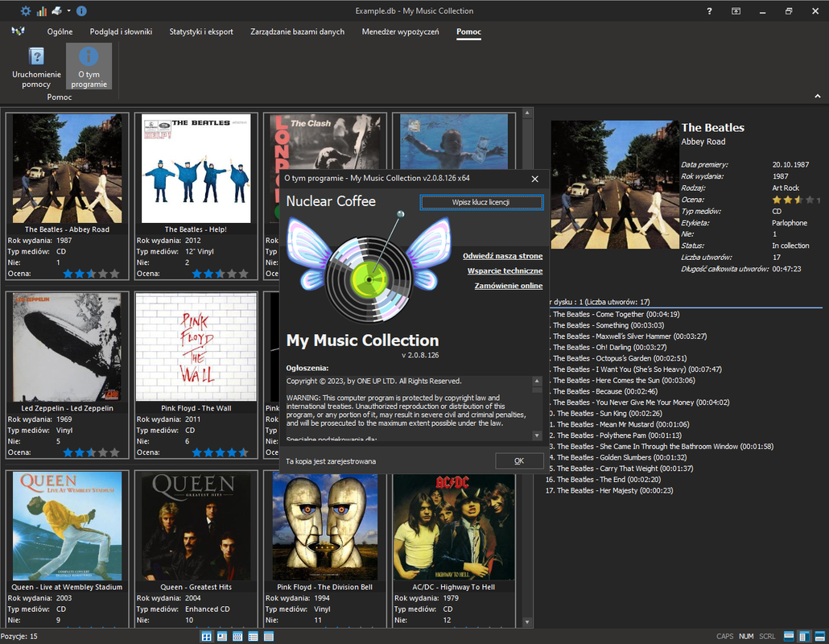
Task: Switch to Zarządzanie bazami danych tab
Action: coord(297,31)
